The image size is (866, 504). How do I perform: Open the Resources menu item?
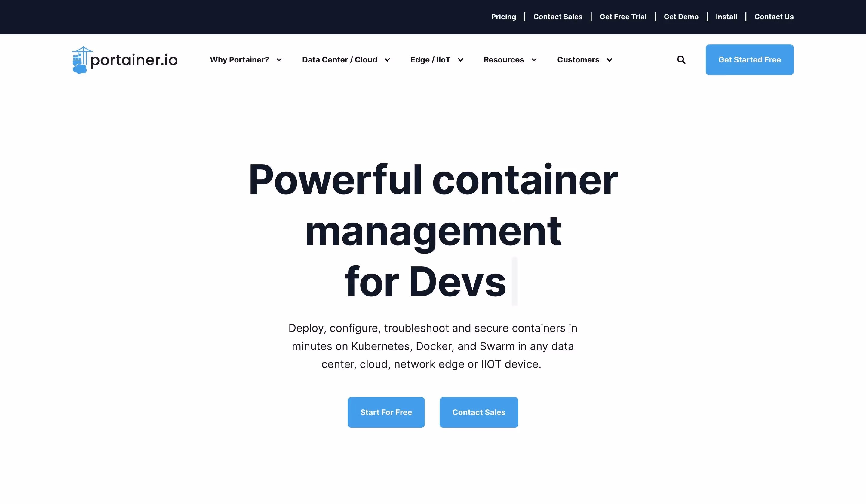503,60
